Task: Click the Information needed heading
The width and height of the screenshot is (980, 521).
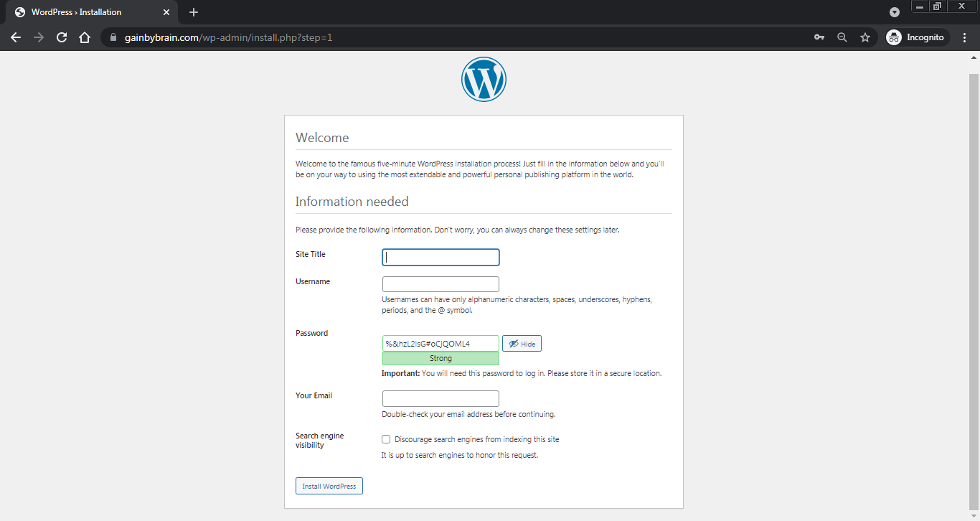Action: [352, 202]
